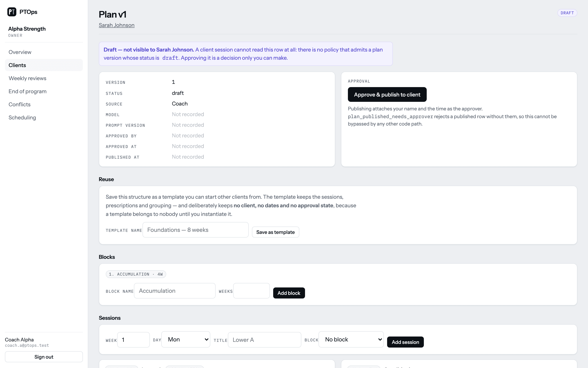Focus the Weeks input for blocks
Screen dimensions: 588x368
click(252, 291)
